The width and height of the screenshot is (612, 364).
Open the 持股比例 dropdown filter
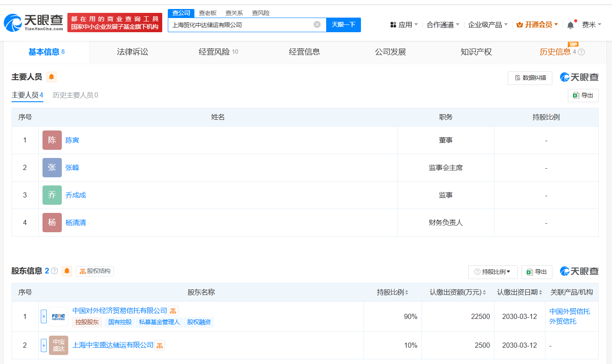click(493, 272)
